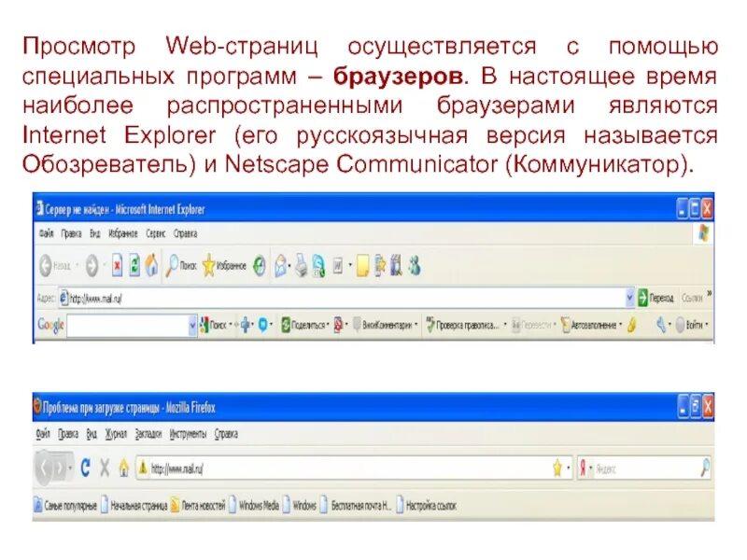
Task: Open Журнал menu in Firefox
Action: tap(116, 434)
